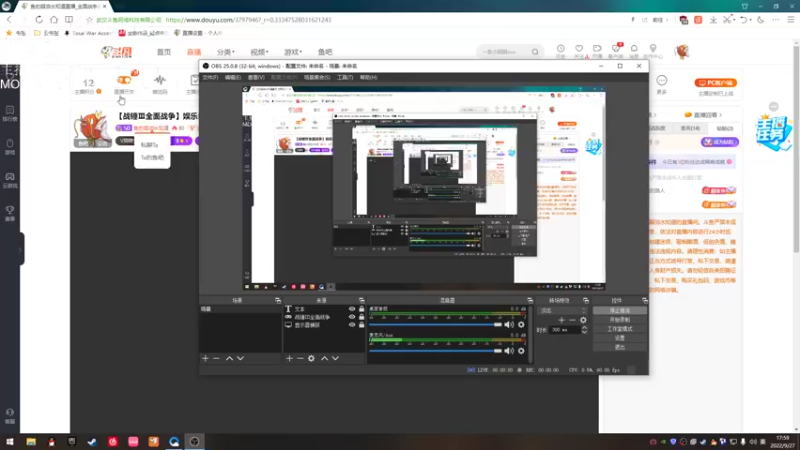The width and height of the screenshot is (800, 450).
Task: Open 排行榜 in the Douyu left sidebar
Action: click(x=10, y=113)
